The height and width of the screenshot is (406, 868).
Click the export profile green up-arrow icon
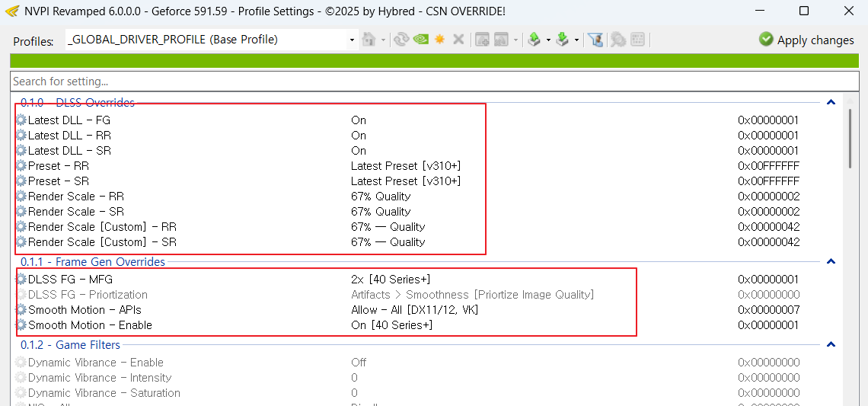pyautogui.click(x=535, y=40)
